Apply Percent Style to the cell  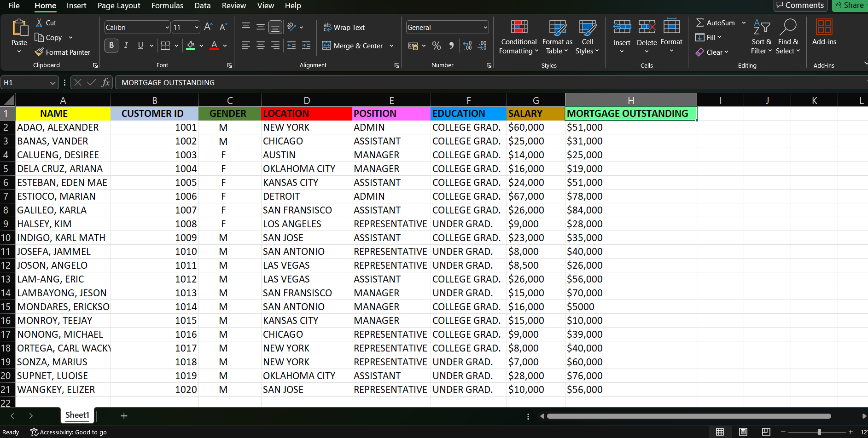point(437,46)
